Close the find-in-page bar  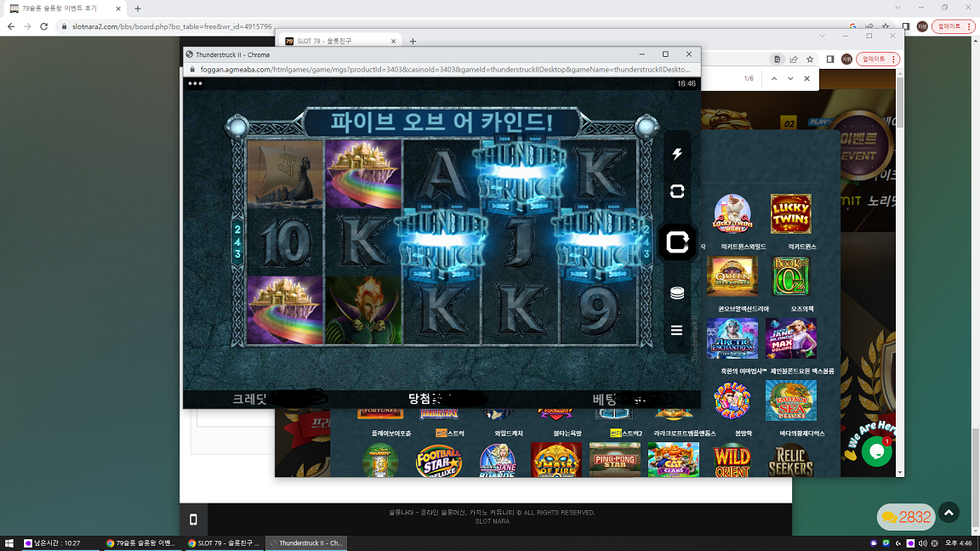[806, 79]
